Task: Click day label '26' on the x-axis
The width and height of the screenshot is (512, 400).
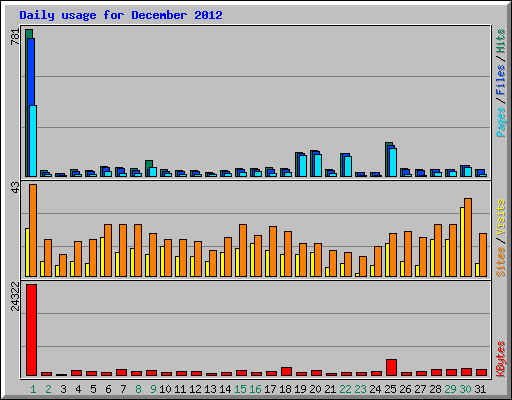Action: [x=405, y=389]
